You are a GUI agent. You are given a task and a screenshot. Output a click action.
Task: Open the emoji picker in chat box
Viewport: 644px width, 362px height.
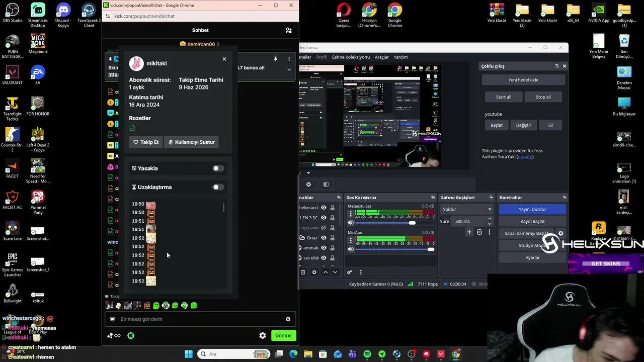[x=288, y=319]
